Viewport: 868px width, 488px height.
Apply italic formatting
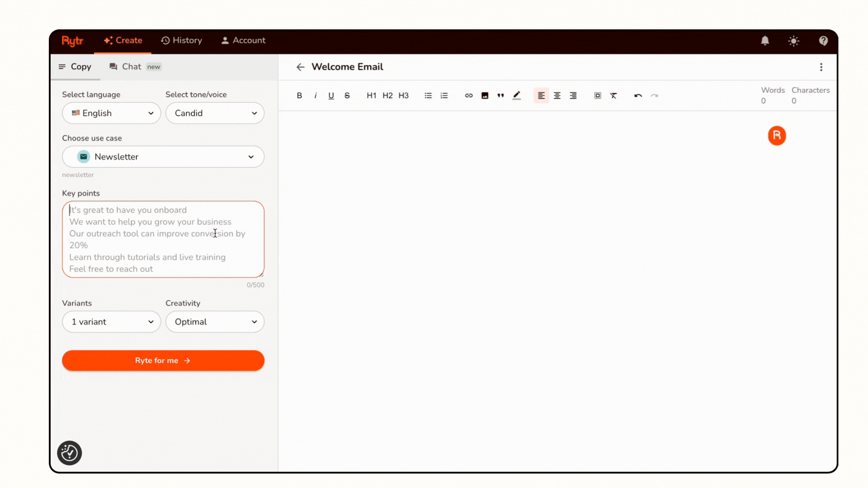[x=315, y=95]
